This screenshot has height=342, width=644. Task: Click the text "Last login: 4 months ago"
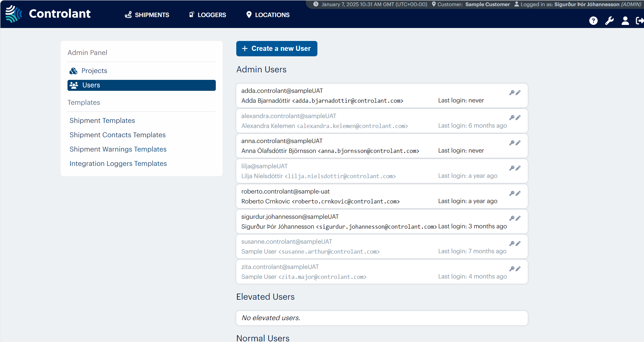473,276
